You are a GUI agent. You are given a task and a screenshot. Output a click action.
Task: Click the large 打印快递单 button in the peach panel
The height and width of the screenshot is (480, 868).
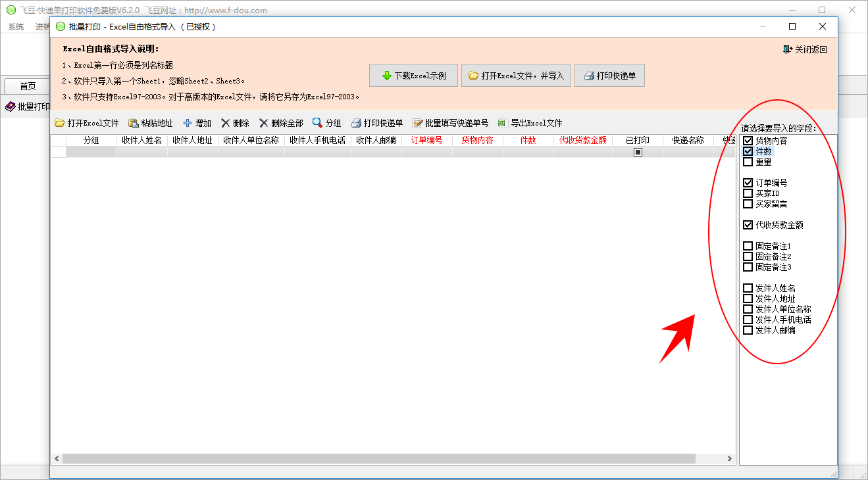(609, 76)
